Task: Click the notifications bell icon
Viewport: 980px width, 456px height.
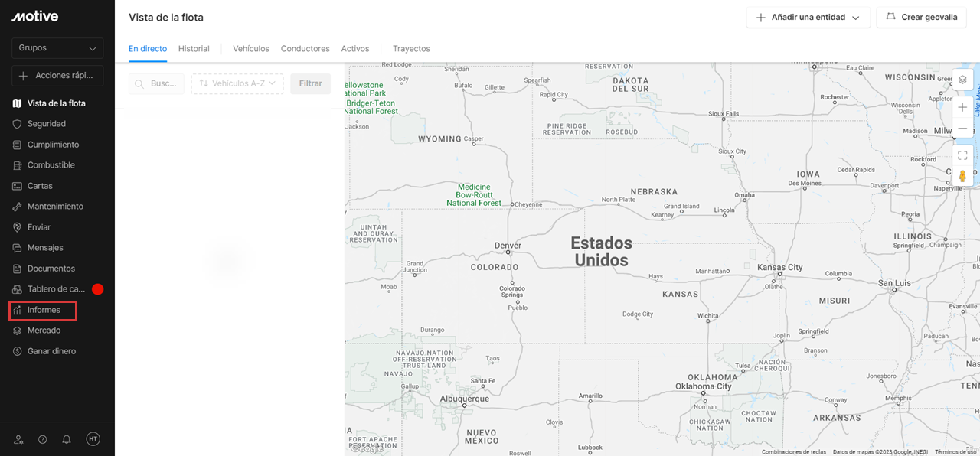Action: coord(67,439)
